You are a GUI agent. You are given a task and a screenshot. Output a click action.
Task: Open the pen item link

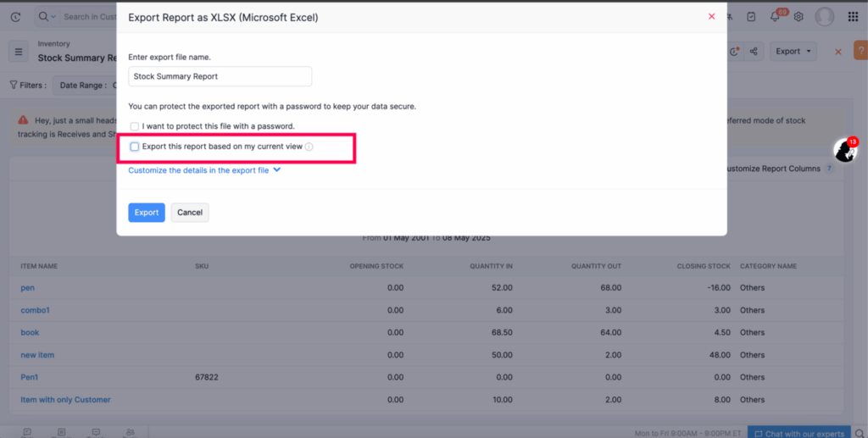28,287
